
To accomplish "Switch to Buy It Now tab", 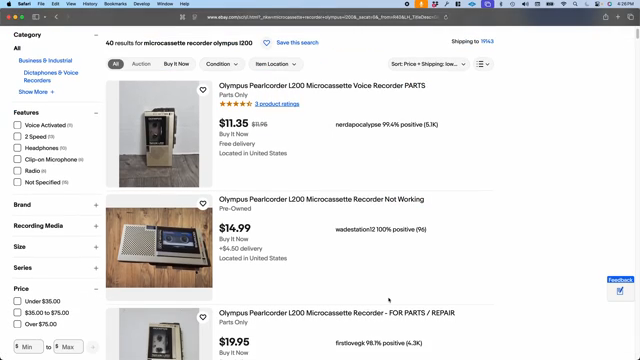I will coord(176,64).
